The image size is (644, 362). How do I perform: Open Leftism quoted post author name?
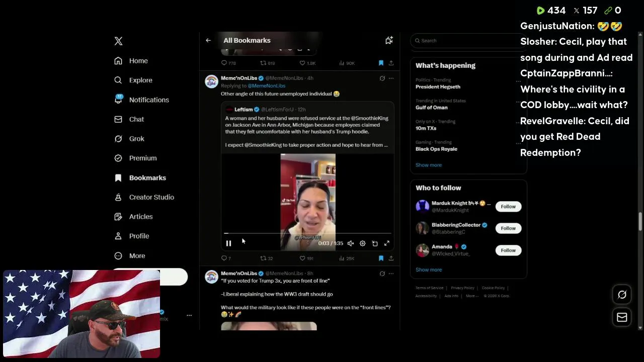[x=244, y=110]
